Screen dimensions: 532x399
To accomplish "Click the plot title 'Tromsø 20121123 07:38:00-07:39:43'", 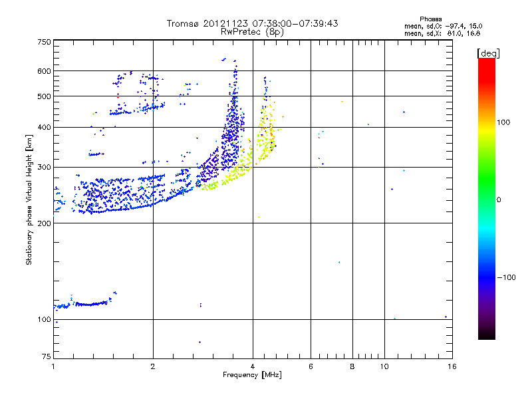I will (252, 23).
